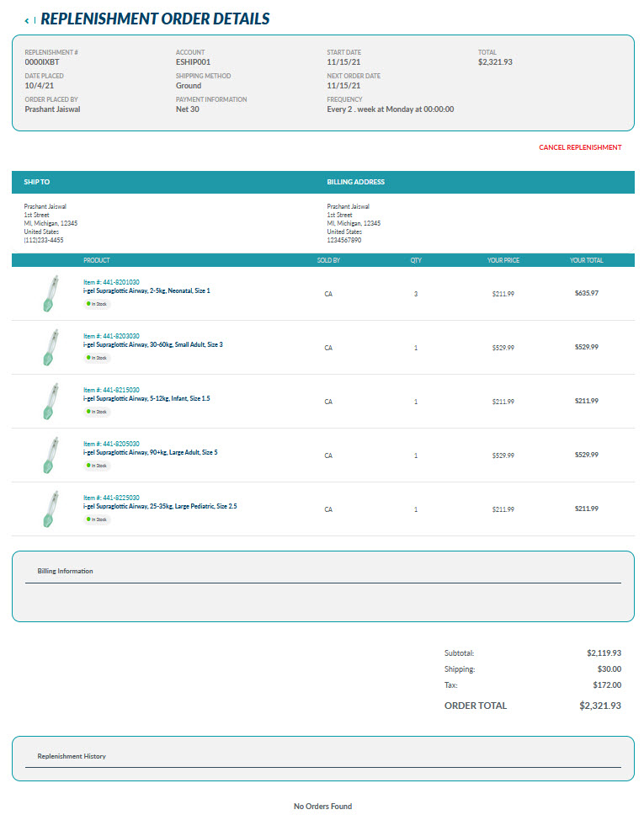Click the back arrow beside page title

coord(26,20)
